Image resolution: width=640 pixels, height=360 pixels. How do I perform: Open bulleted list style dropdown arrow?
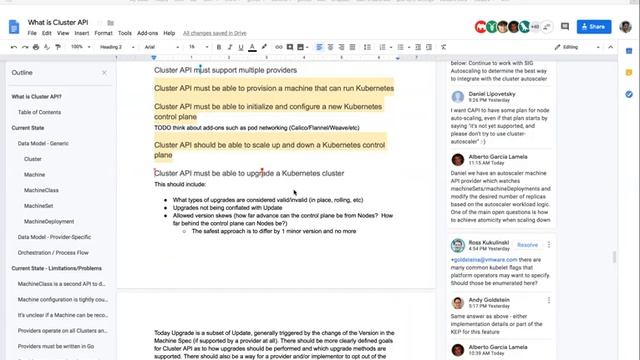click(x=409, y=47)
